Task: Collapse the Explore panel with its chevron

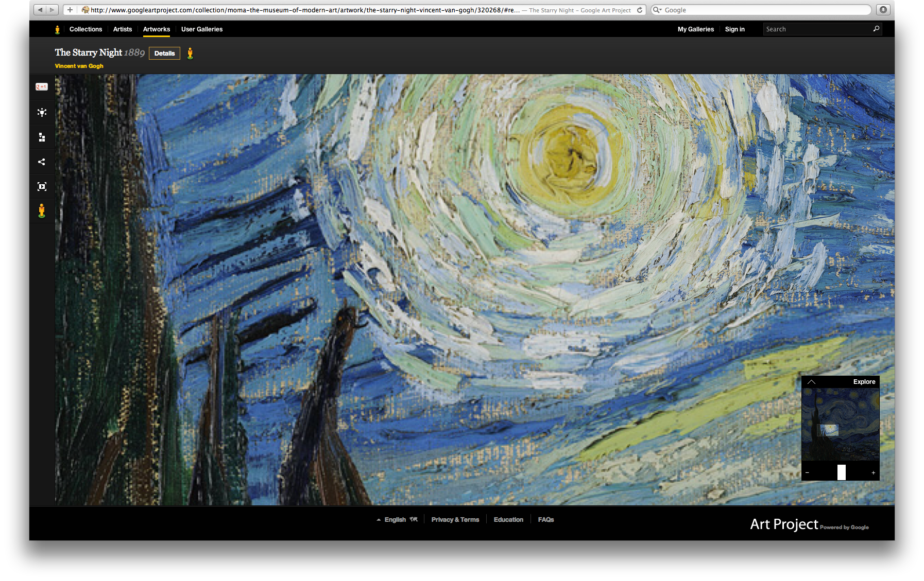Action: (x=812, y=382)
